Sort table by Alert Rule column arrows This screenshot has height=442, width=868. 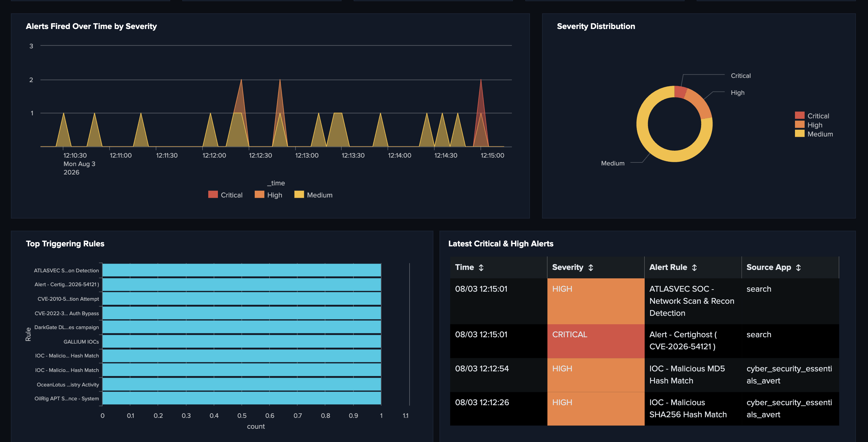[694, 268]
